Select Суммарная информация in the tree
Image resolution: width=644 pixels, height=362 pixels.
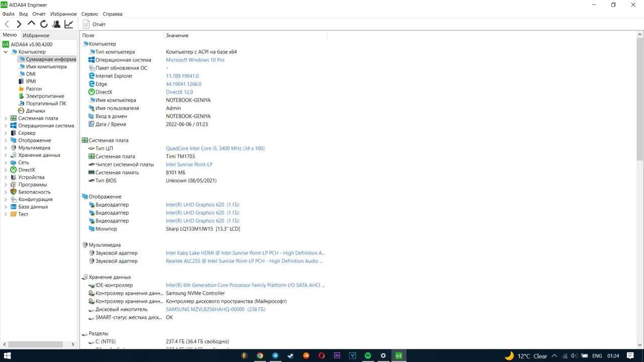point(47,59)
